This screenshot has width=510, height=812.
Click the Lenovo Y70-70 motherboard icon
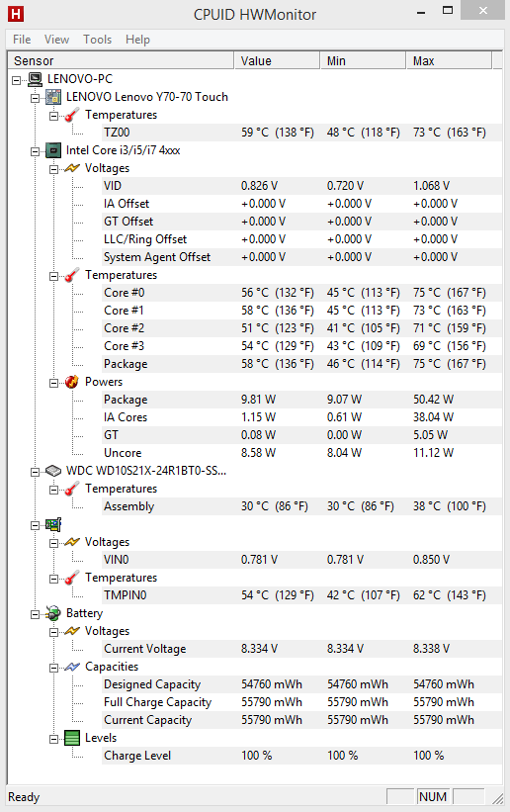tap(53, 97)
